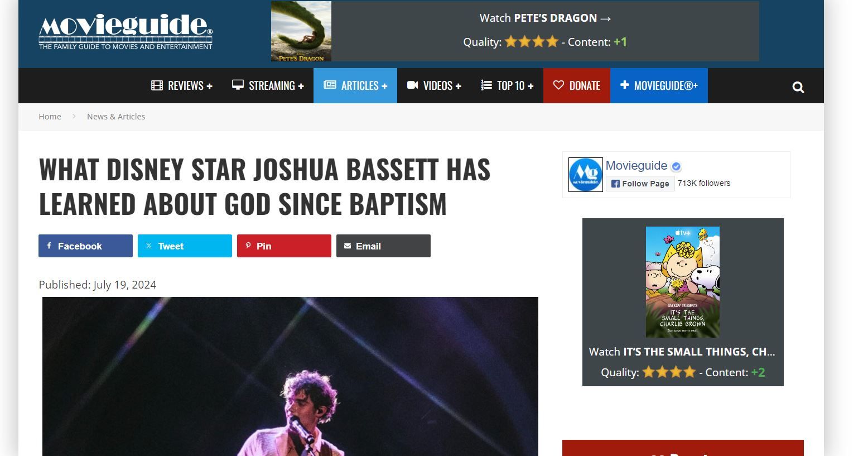
Task: Click Follow Page on Facebook widget
Action: 640,184
